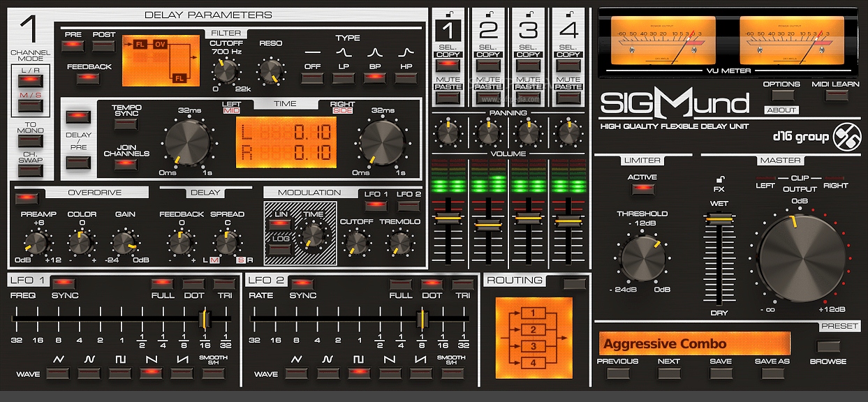The height and width of the screenshot is (402, 868).
Task: Toggle the Overdrive enable button
Action: [x=26, y=198]
